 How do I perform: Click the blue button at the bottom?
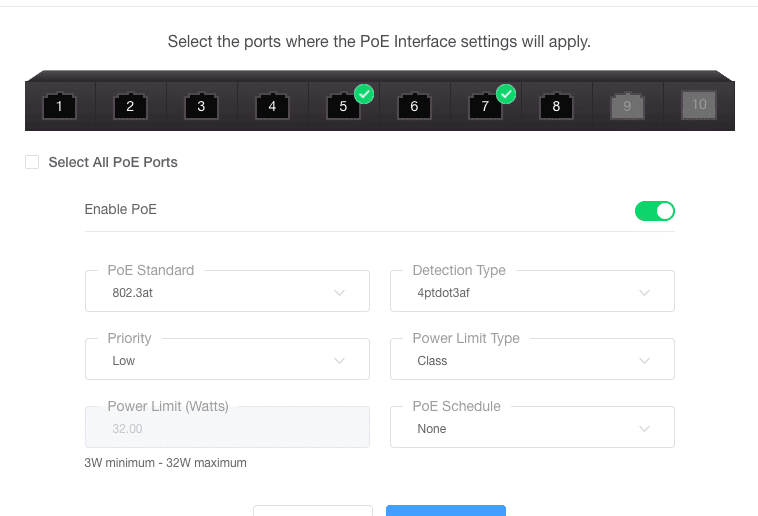coord(446,511)
